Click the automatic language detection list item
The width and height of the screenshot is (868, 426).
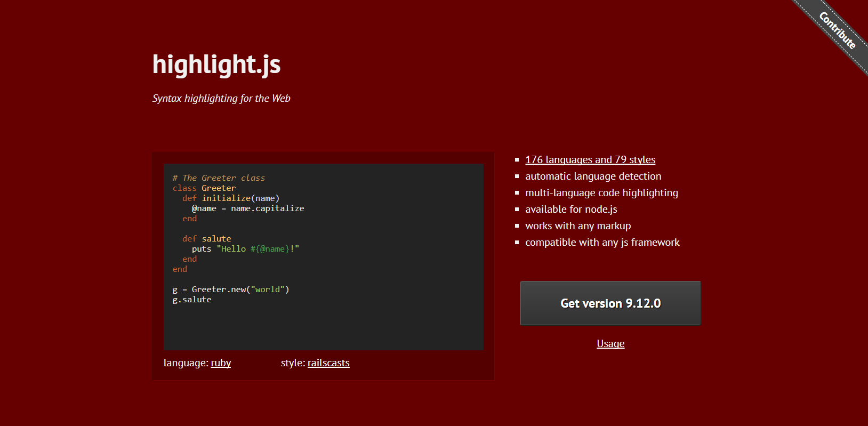pos(593,176)
